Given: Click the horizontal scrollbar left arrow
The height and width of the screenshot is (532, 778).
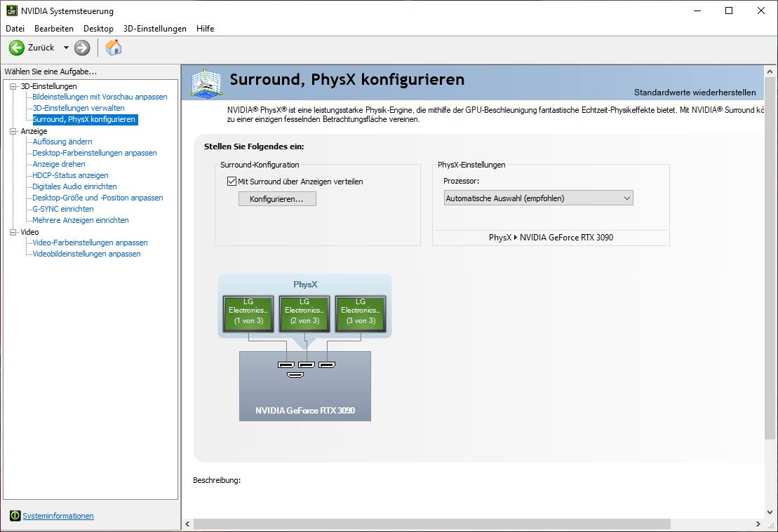Looking at the screenshot, I should [187, 524].
